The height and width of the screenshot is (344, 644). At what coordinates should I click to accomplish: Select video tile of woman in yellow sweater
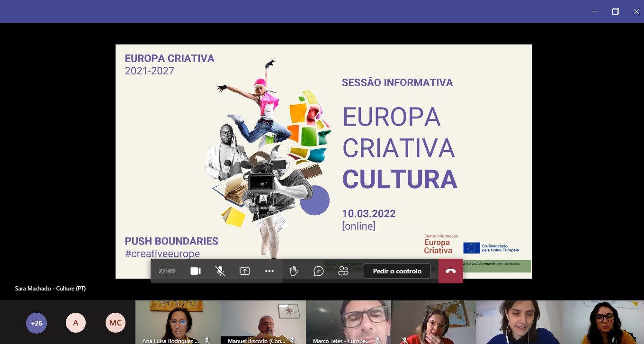coord(602,322)
